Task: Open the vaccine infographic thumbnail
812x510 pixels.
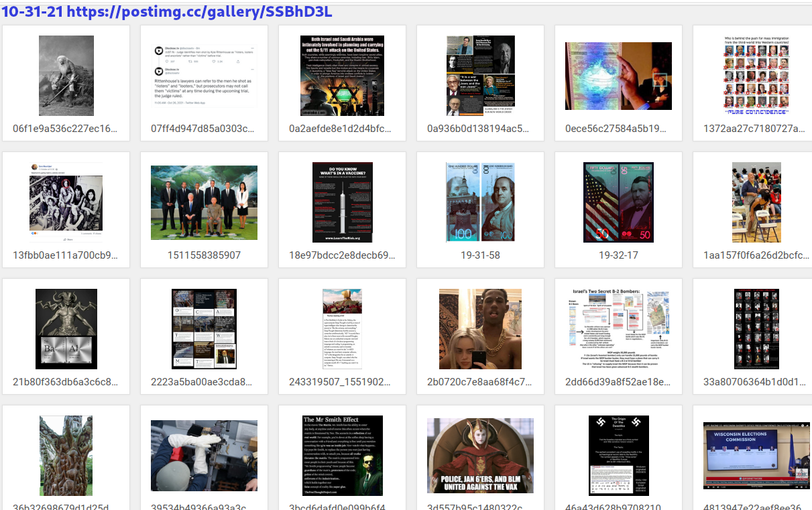Action: tap(343, 202)
